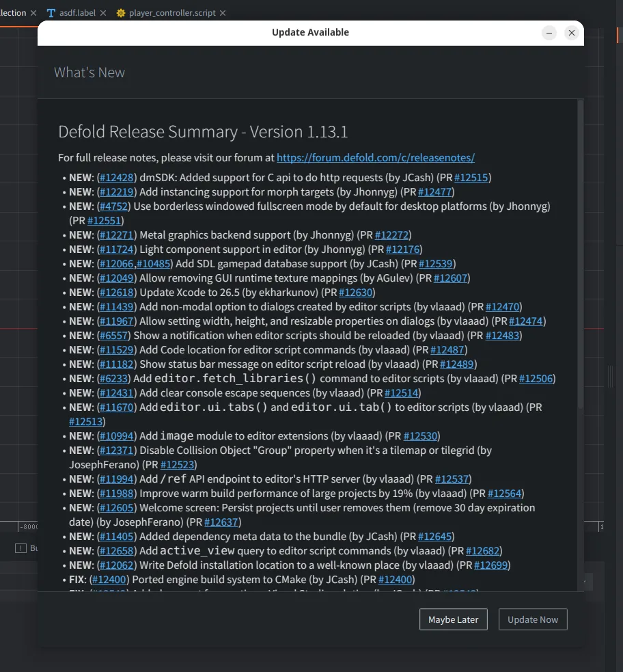Open issue link #11670
623x672 pixels.
coord(116,407)
